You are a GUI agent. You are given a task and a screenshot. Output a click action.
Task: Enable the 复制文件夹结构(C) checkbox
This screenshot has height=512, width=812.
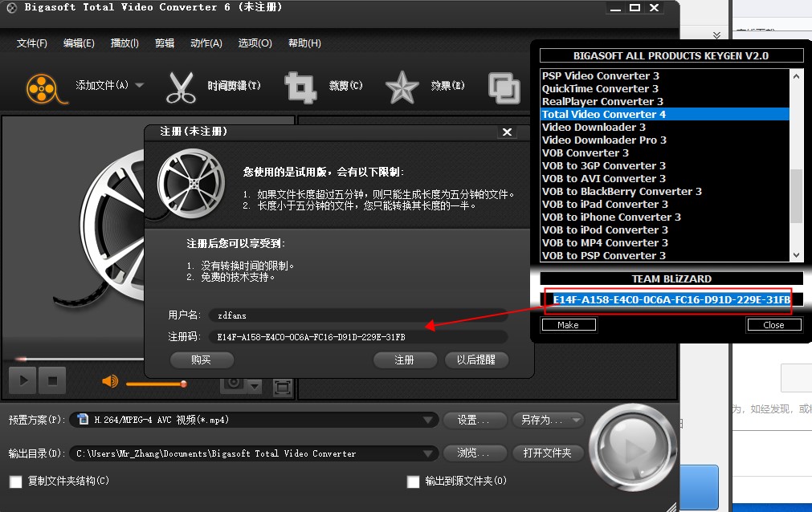16,482
